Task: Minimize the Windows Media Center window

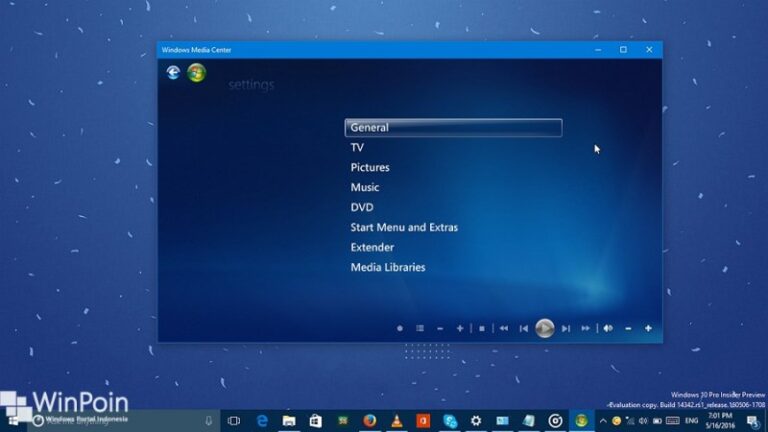Action: point(598,50)
